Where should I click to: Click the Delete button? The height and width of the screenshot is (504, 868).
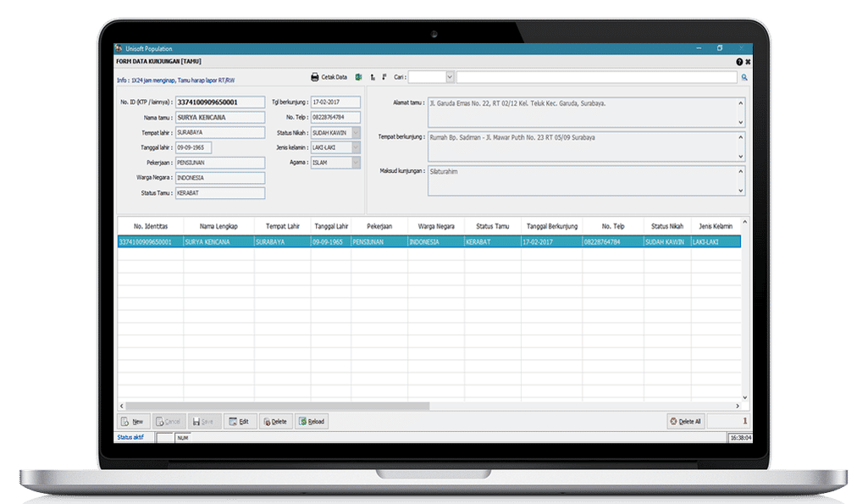coord(274,421)
